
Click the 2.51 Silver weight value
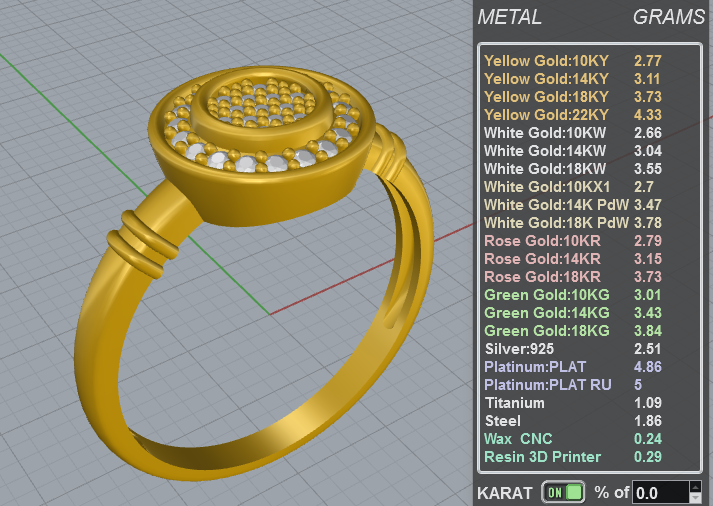pos(648,349)
